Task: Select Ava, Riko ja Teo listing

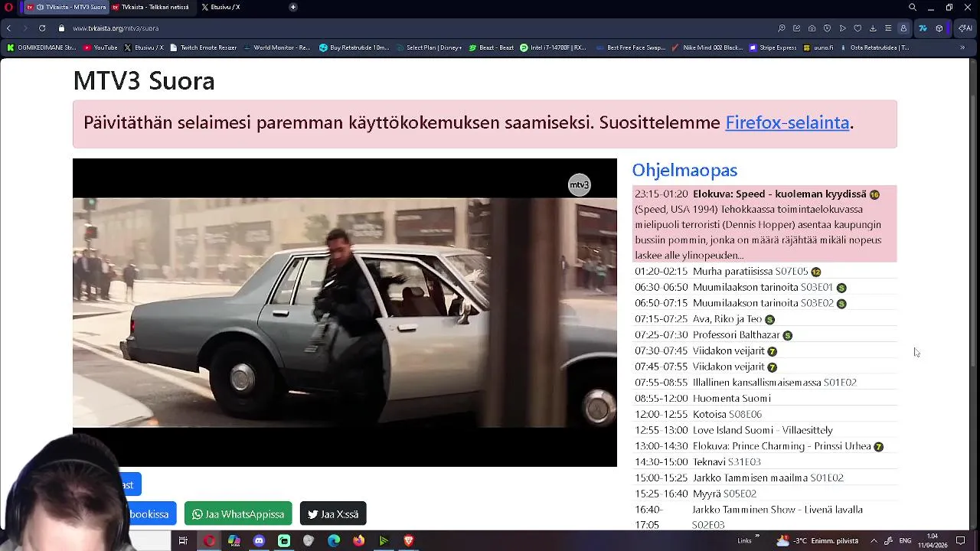Action: click(x=764, y=319)
